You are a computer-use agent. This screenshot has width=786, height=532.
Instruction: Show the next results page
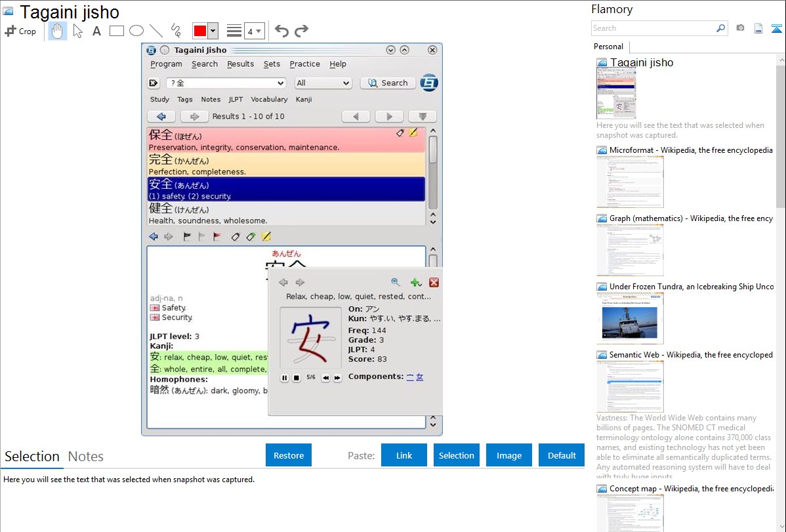point(389,116)
